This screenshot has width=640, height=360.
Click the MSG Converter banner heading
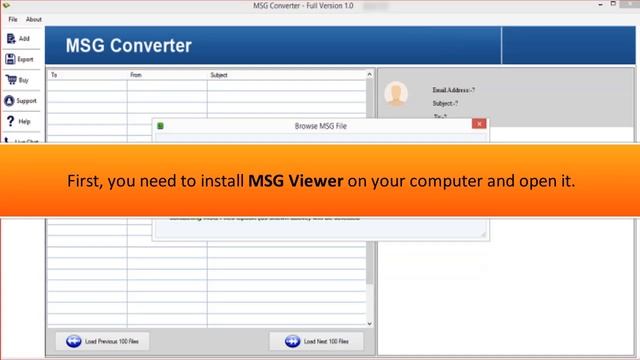[x=129, y=45]
